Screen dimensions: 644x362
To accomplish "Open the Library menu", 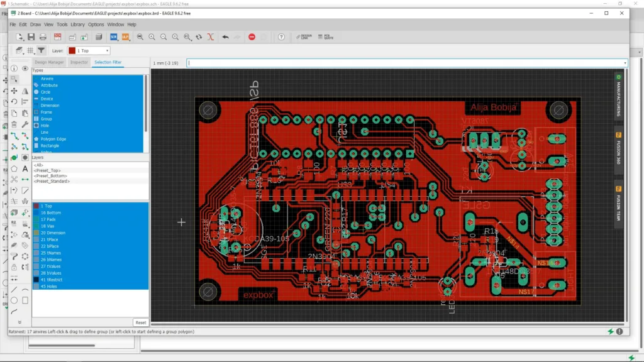I will point(77,25).
